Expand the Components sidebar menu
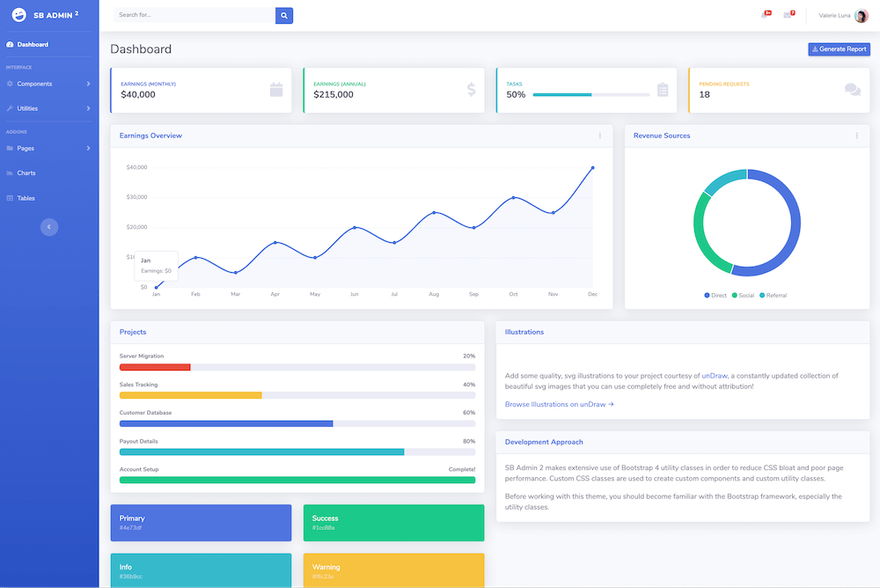The width and height of the screenshot is (880, 588). [x=48, y=84]
